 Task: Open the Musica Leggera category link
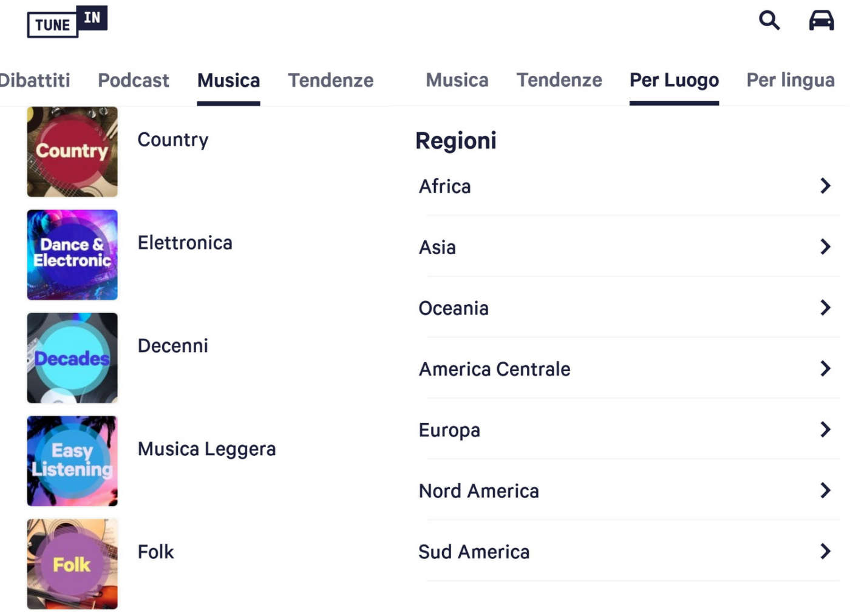206,449
